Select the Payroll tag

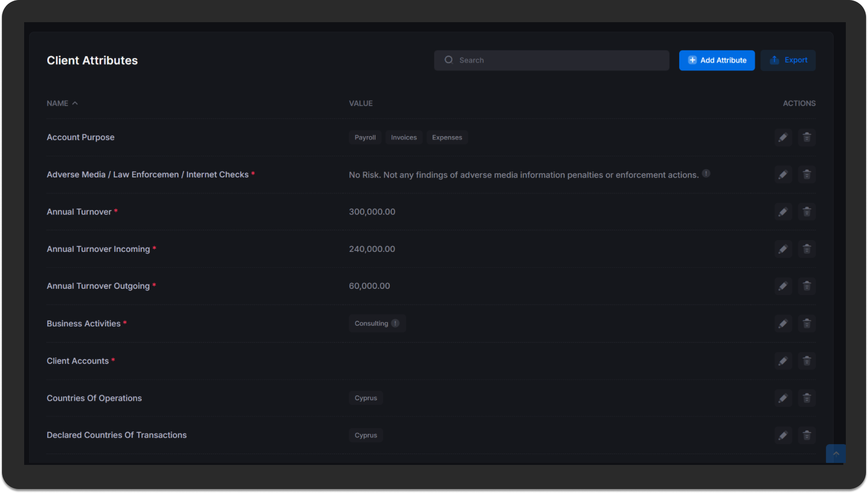point(365,138)
